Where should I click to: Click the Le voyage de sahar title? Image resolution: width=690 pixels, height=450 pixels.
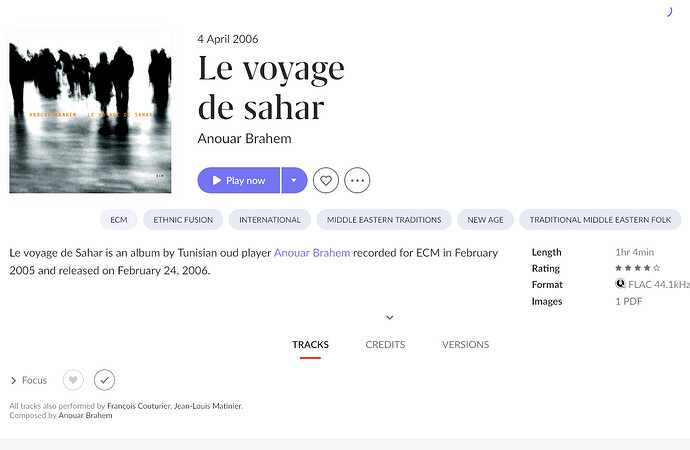[271, 88]
